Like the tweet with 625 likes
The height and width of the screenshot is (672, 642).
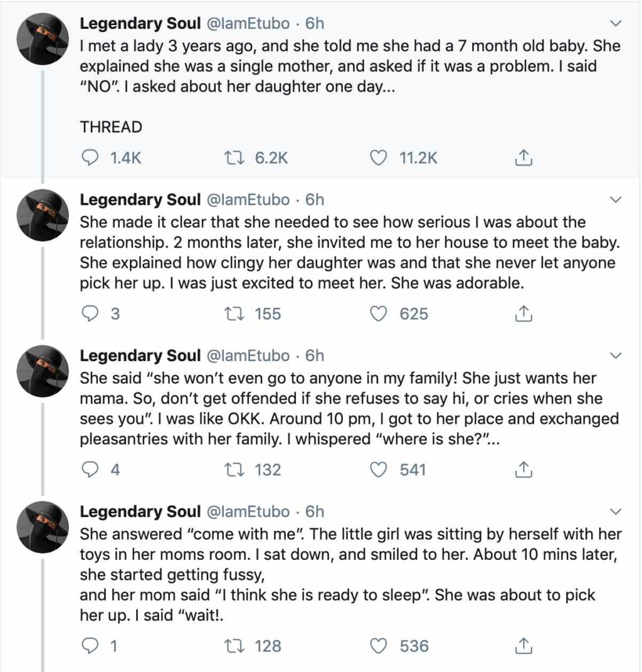tap(377, 313)
